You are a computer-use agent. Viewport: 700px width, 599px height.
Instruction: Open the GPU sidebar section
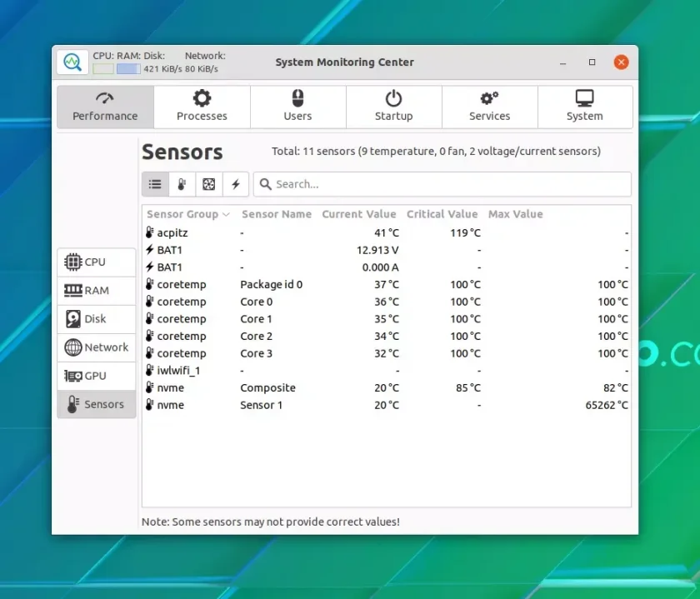(x=97, y=376)
